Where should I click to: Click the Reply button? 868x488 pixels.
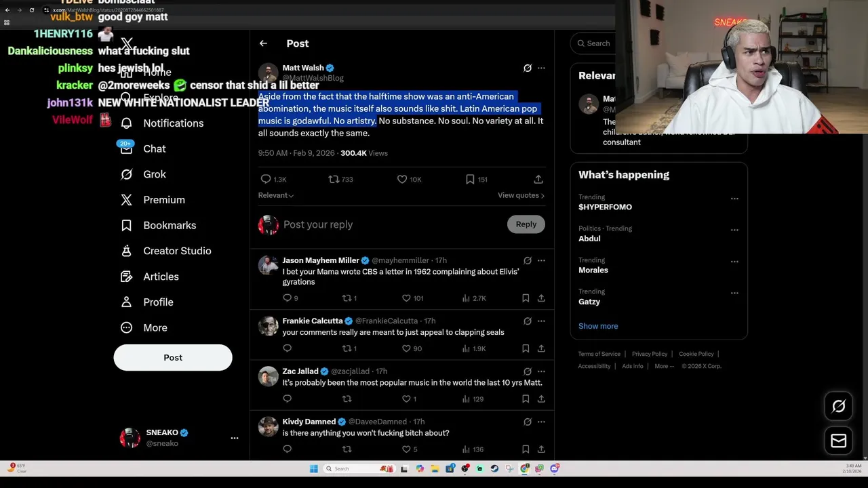(x=526, y=224)
